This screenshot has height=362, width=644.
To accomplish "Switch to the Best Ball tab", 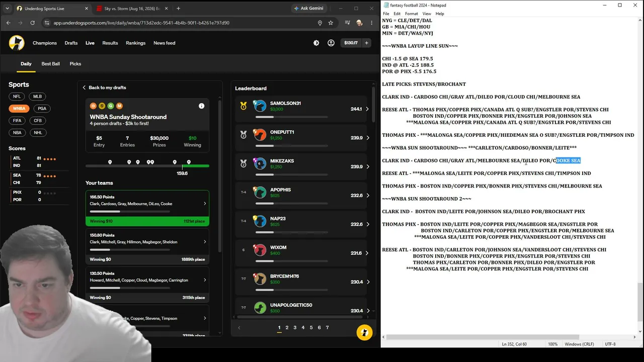I will point(50,64).
